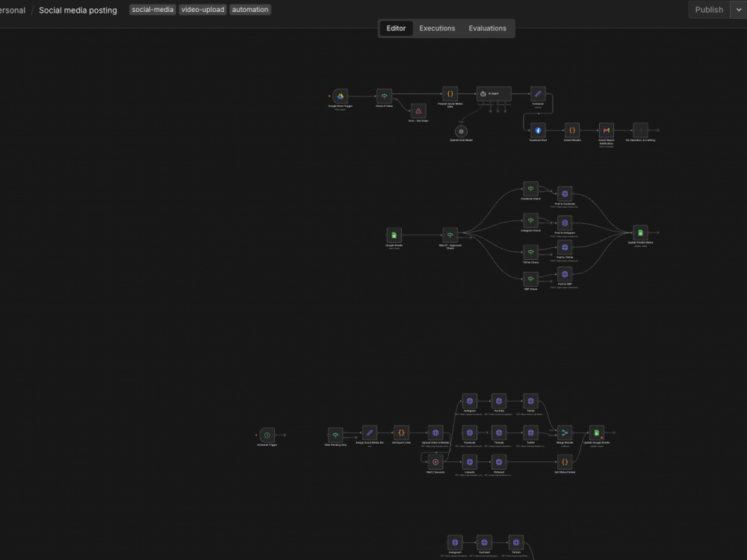Screen dimensions: 747x560
Task: Open the Post to TikTok HTTP node
Action: tap(565, 247)
